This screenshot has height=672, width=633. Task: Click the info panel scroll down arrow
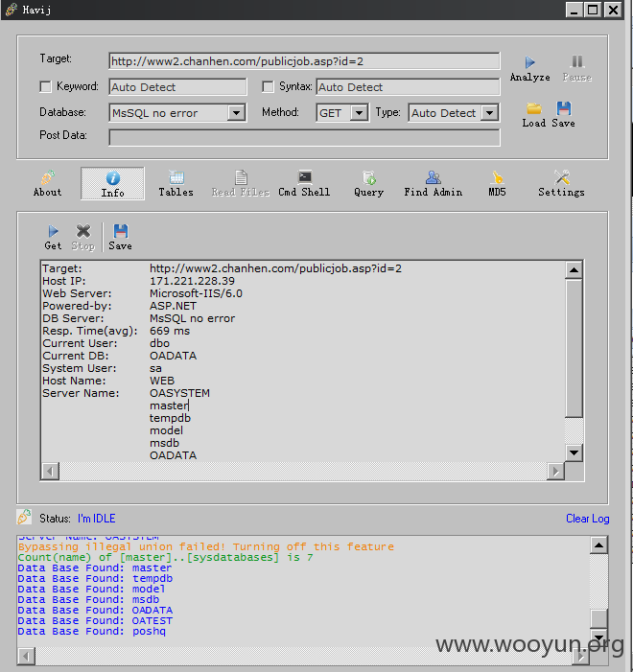[574, 452]
